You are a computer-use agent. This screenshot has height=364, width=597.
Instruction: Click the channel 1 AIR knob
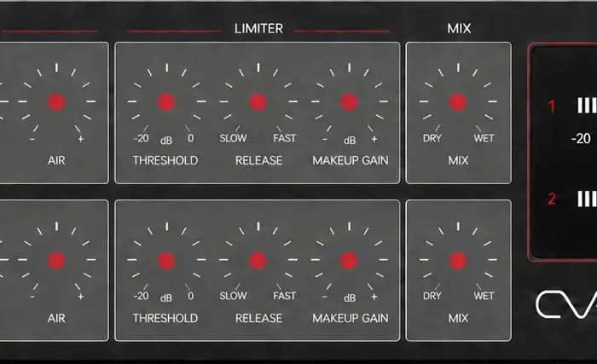pyautogui.click(x=57, y=102)
